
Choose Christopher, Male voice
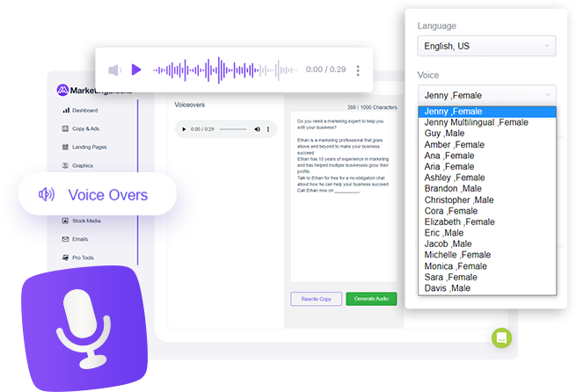(x=487, y=200)
